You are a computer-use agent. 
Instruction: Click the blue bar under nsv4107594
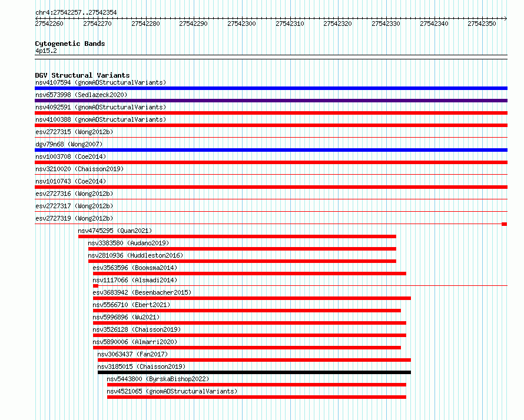pos(271,88)
